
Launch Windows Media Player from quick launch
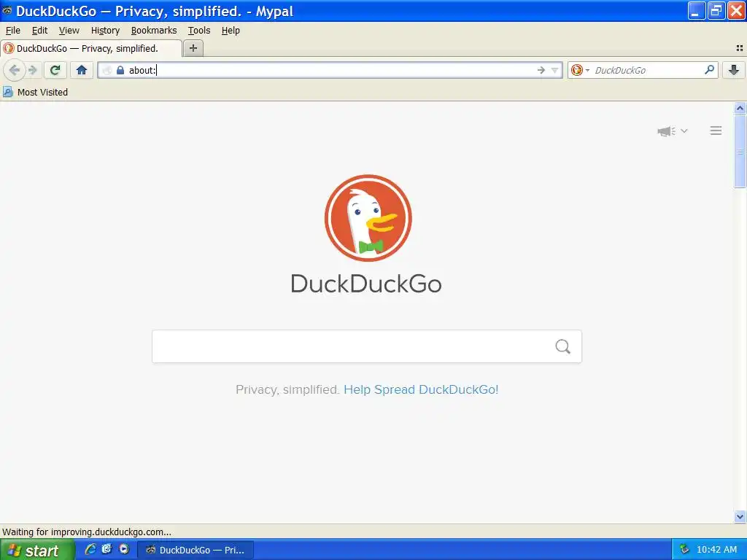coord(124,550)
